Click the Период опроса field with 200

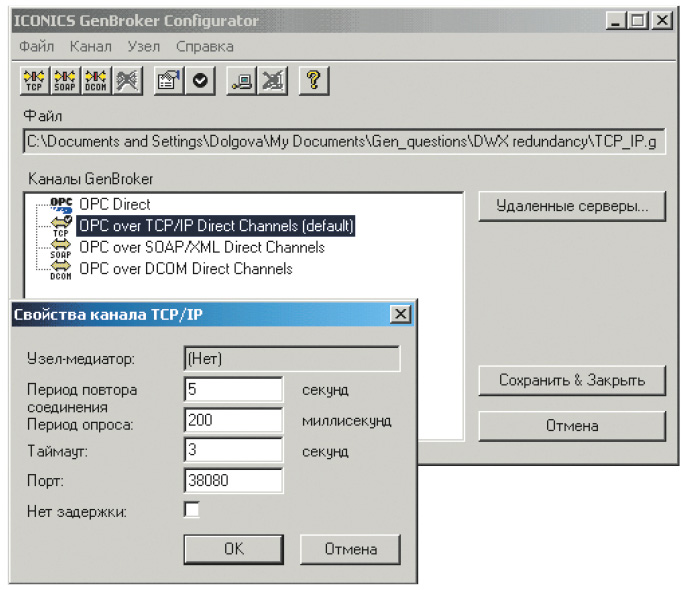[x=233, y=420]
